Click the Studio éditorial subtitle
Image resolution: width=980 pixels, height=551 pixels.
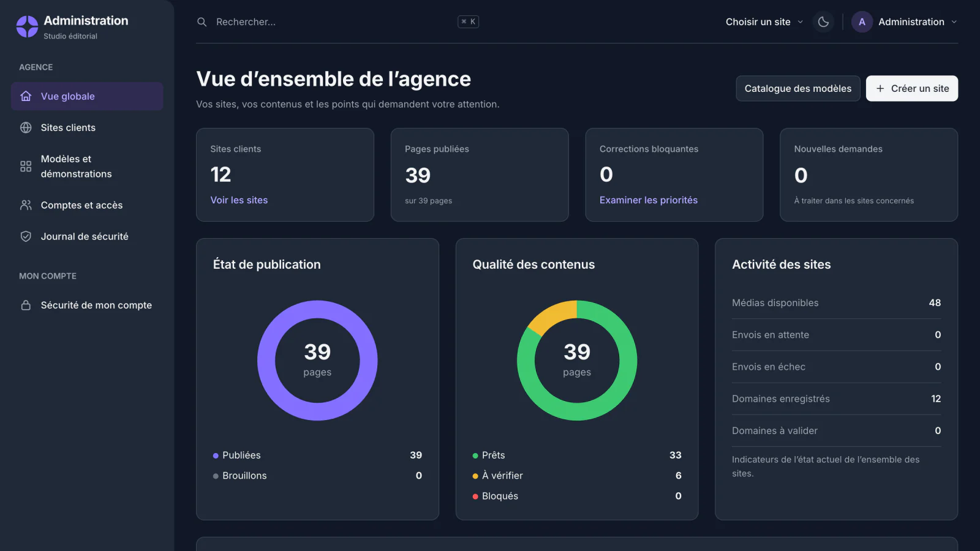[x=70, y=36]
